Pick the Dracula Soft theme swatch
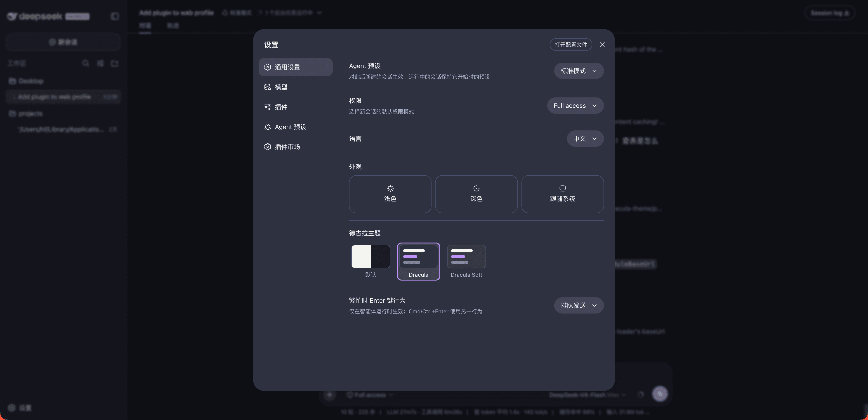Image resolution: width=868 pixels, height=420 pixels. tap(466, 261)
